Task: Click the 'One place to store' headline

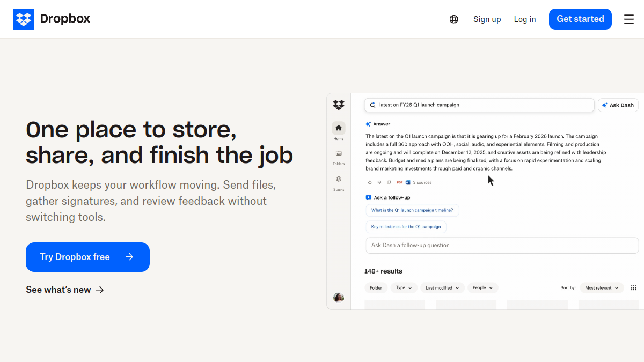Action: (x=159, y=143)
